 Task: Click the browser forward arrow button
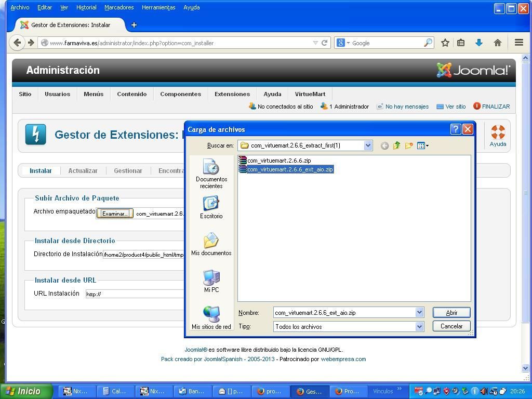[31, 43]
